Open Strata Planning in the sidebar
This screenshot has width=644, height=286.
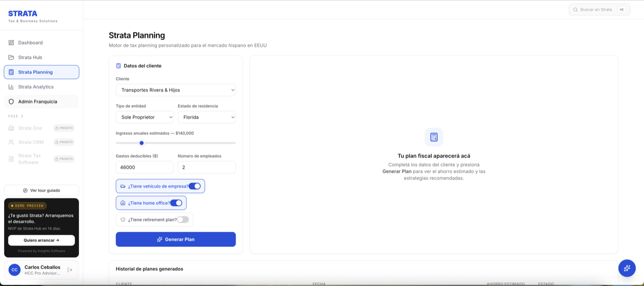pos(42,72)
